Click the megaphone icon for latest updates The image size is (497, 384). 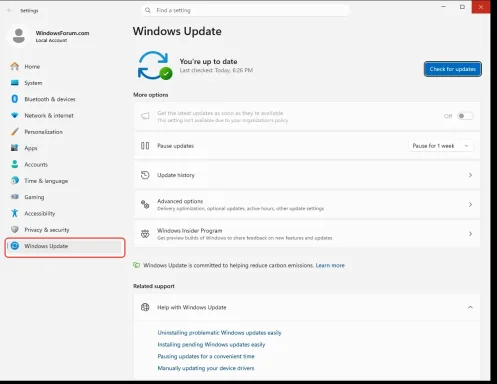[145, 116]
